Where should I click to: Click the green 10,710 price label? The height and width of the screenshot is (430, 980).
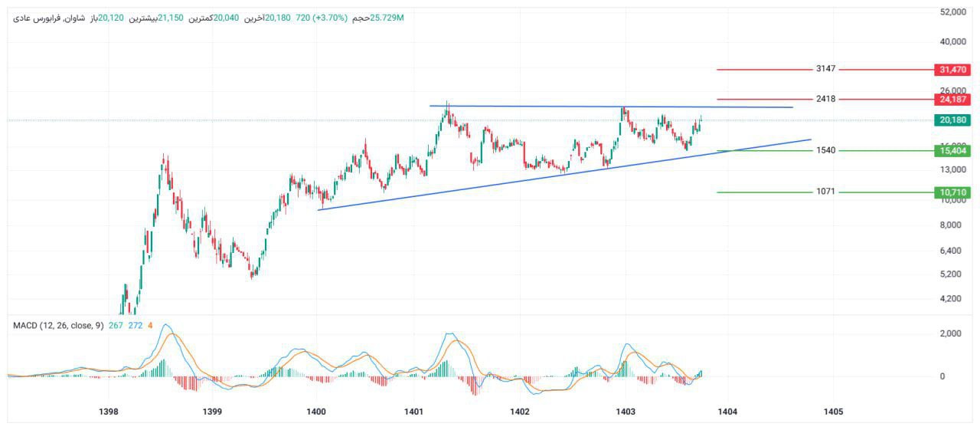pyautogui.click(x=953, y=192)
